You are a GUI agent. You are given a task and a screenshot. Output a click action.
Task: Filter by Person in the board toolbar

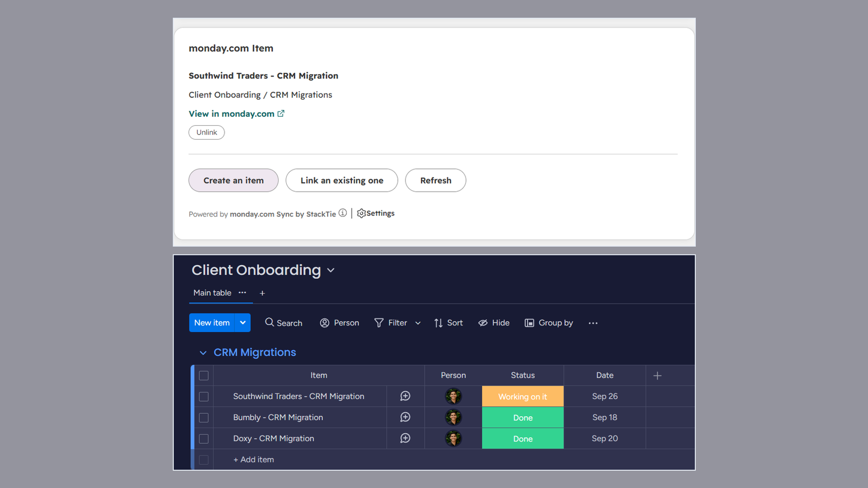pyautogui.click(x=340, y=323)
